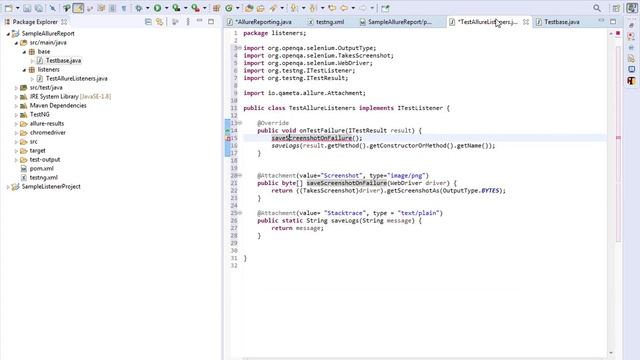
Task: Click the New file toolbar icon
Action: click(9, 8)
